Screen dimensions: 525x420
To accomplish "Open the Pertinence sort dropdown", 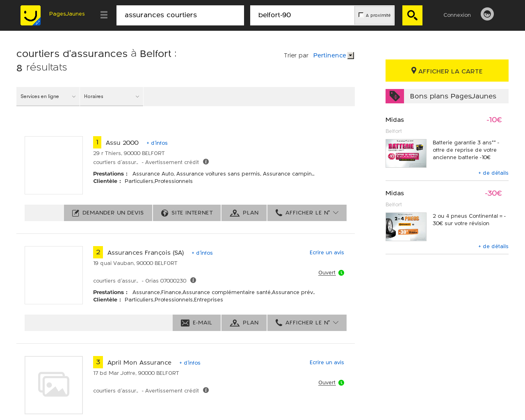I will [333, 55].
